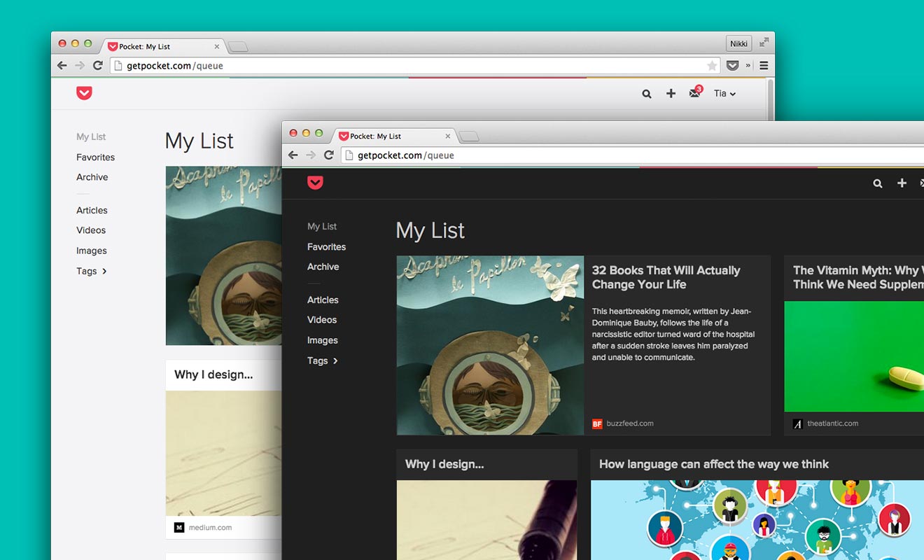The image size is (924, 560).
Task: Open article '32 Books That Will Actually Change Your Life'
Action: (x=666, y=277)
